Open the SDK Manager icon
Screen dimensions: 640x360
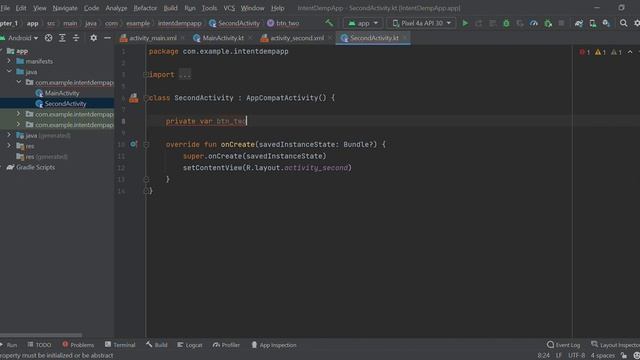point(606,23)
